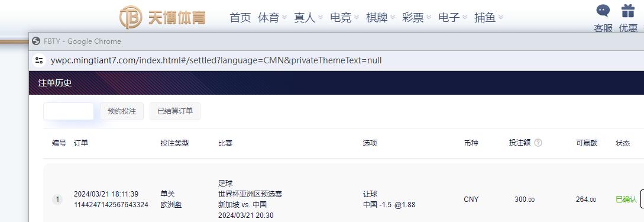Click the help icon beside 投注额

[538, 143]
